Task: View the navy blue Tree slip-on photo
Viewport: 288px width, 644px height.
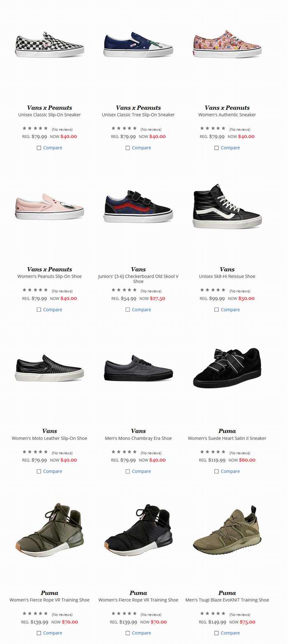Action: click(138, 44)
